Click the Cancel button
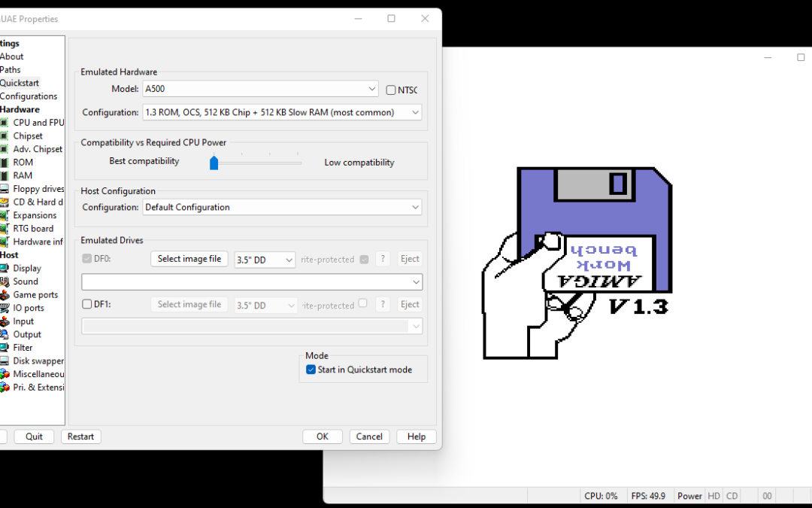The image size is (812, 508). [x=369, y=437]
